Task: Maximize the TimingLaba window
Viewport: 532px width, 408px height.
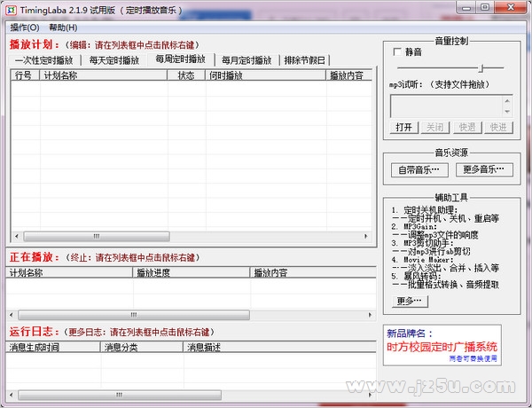Action: (x=485, y=7)
